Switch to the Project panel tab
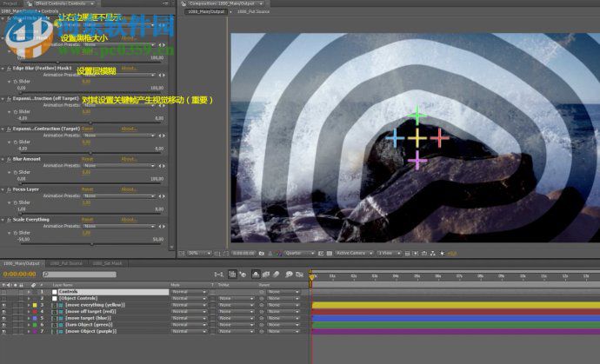Screen dimensions: 600x364 click(10, 3)
